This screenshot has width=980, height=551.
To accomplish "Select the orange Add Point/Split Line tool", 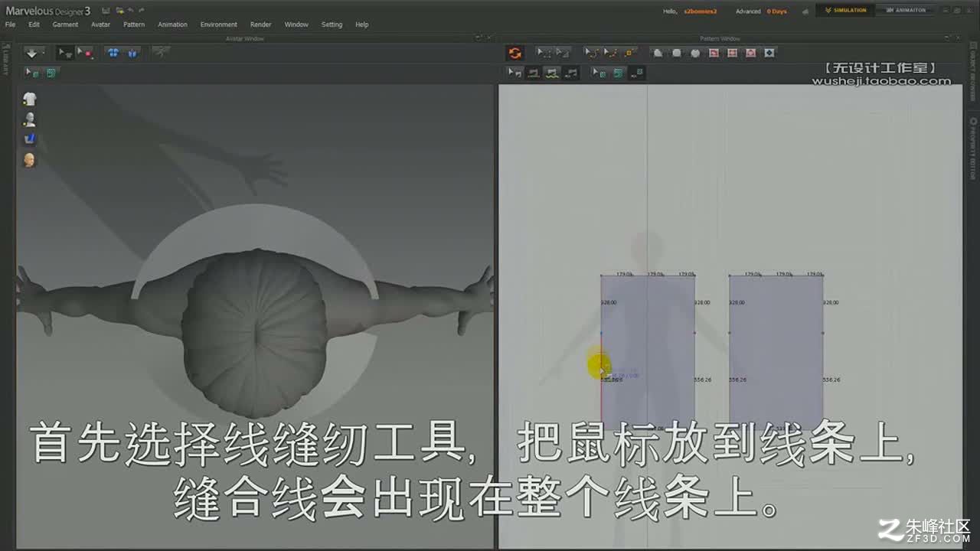I will [629, 53].
